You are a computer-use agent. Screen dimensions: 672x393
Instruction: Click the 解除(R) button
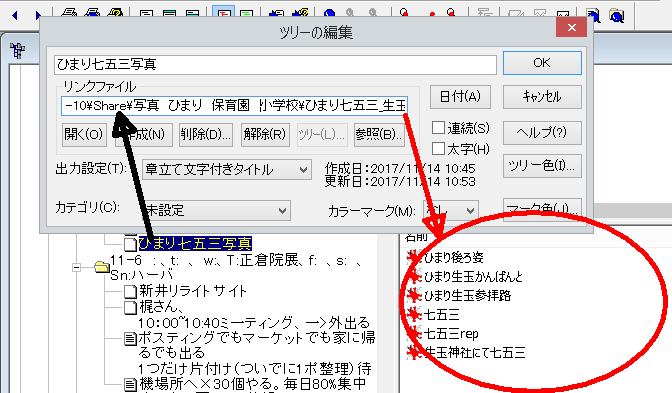coord(265,135)
